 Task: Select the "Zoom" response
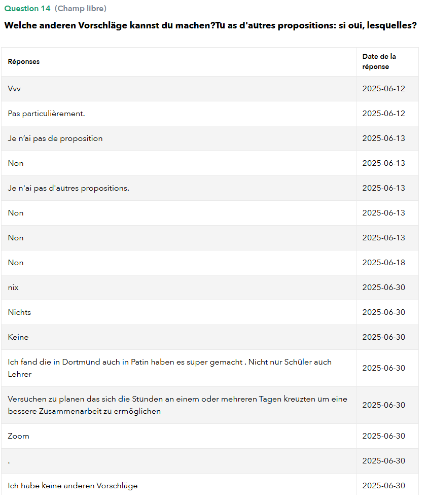pos(19,436)
